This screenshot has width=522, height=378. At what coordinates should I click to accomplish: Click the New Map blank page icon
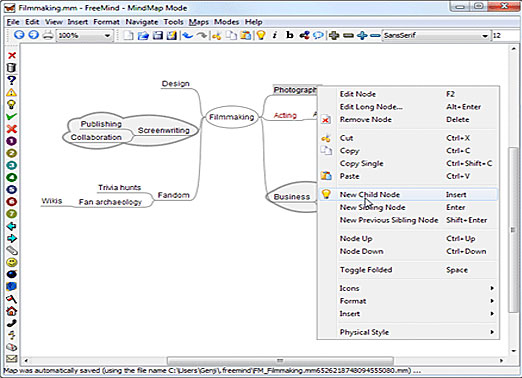point(128,35)
